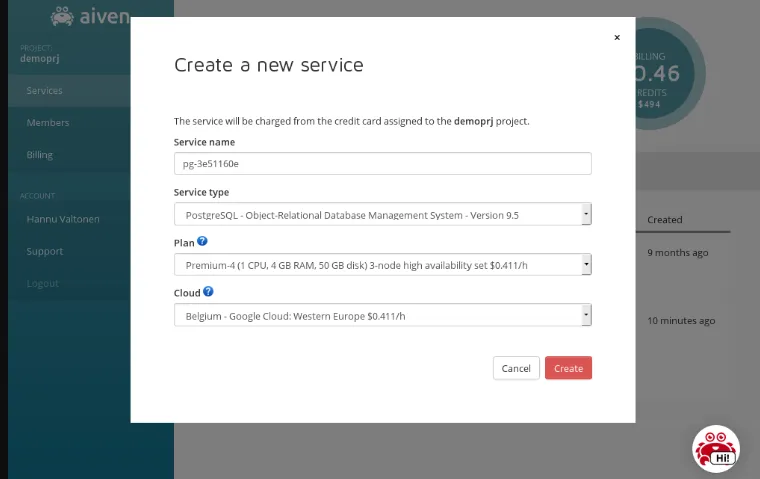
Task: Click the bold demoprj in dialog text
Action: [x=473, y=121]
